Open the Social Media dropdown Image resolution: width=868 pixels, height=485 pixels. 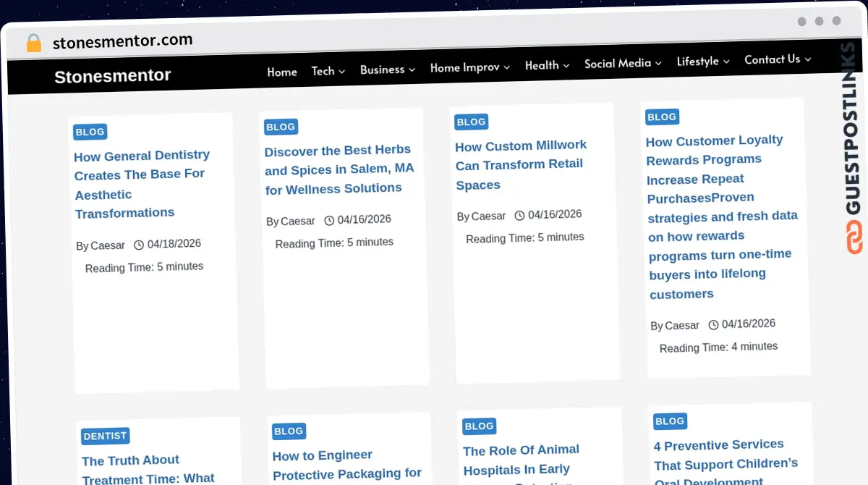(623, 64)
